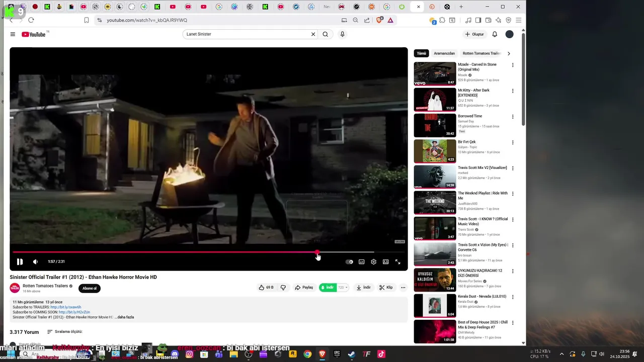644x362 pixels.
Task: Select the Aramanızdan filter chip
Action: click(444, 53)
